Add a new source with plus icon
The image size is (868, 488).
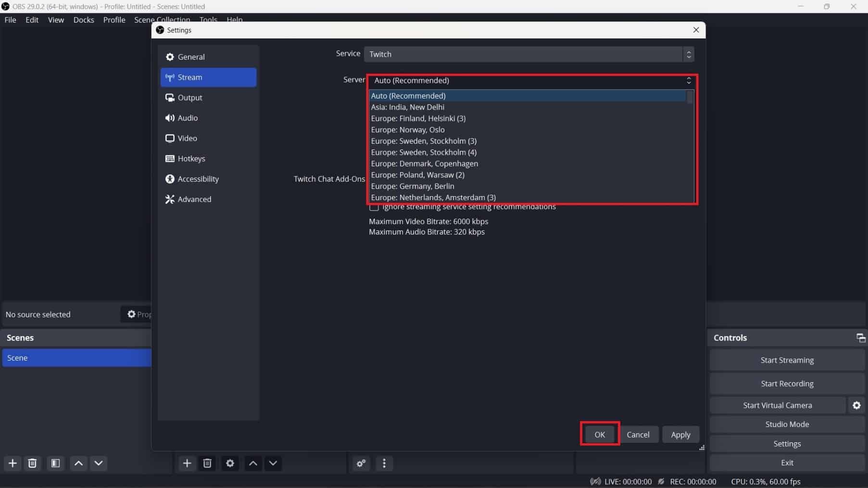[x=187, y=463]
